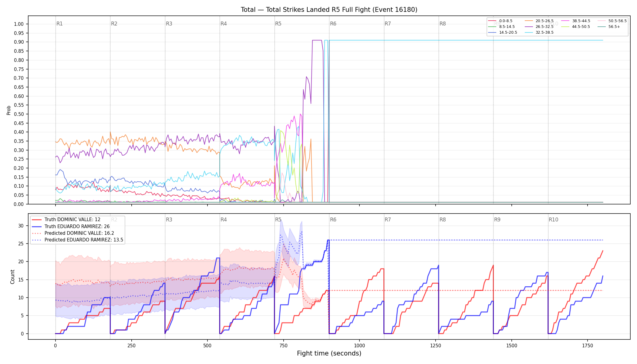637x364 pixels.
Task: Click the 15 tick on Count axis
Action: 21,280
